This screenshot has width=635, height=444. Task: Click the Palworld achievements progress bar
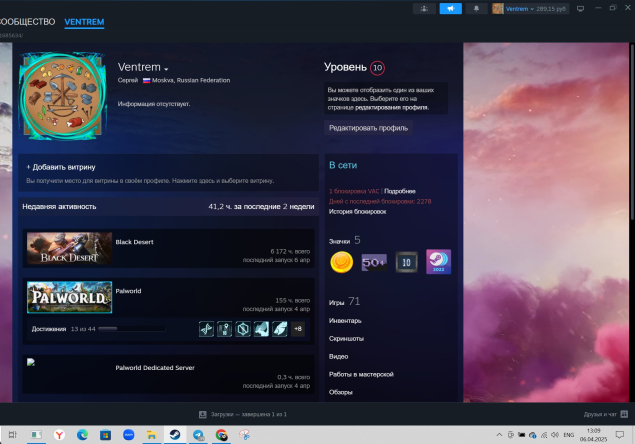[132, 329]
